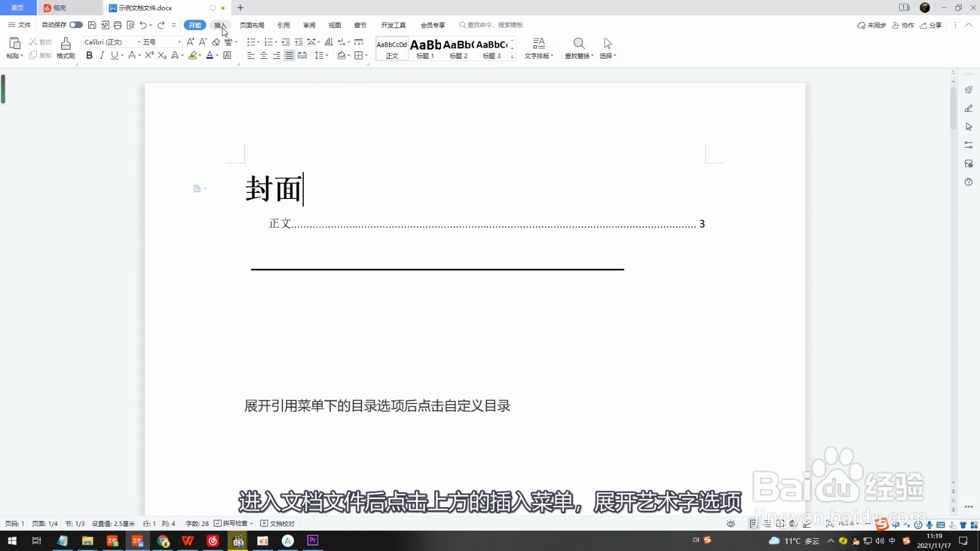The width and height of the screenshot is (980, 551).
Task: Click the Increase Indent icon
Action: pos(299,42)
